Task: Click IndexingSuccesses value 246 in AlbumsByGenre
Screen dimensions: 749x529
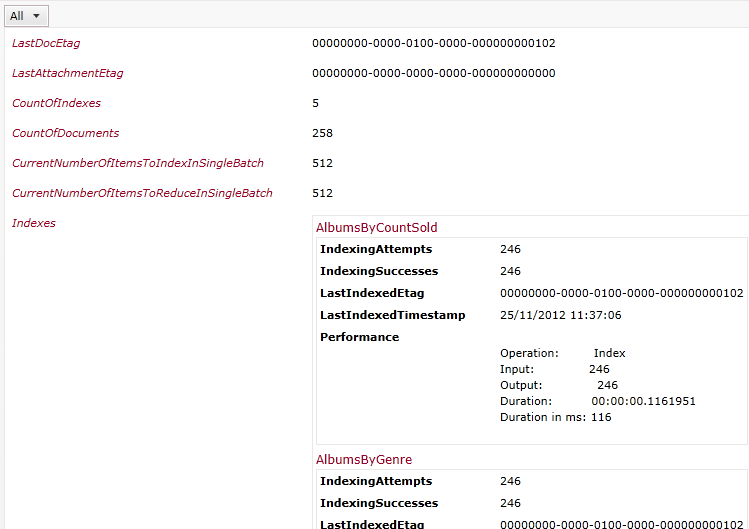Action: coord(510,503)
